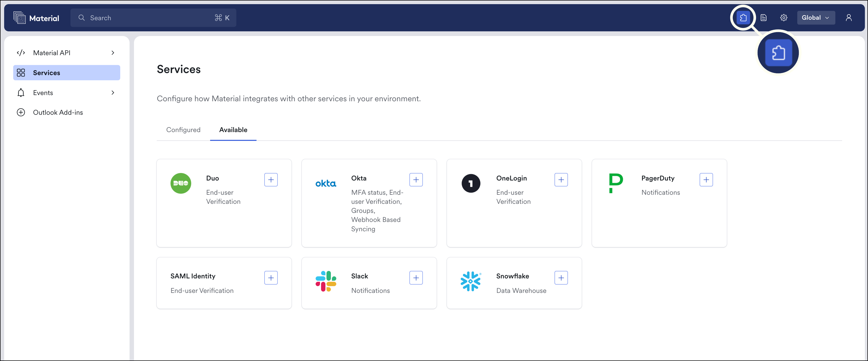Viewport: 868px width, 361px height.
Task: Add the PagerDuty service
Action: coord(706,180)
